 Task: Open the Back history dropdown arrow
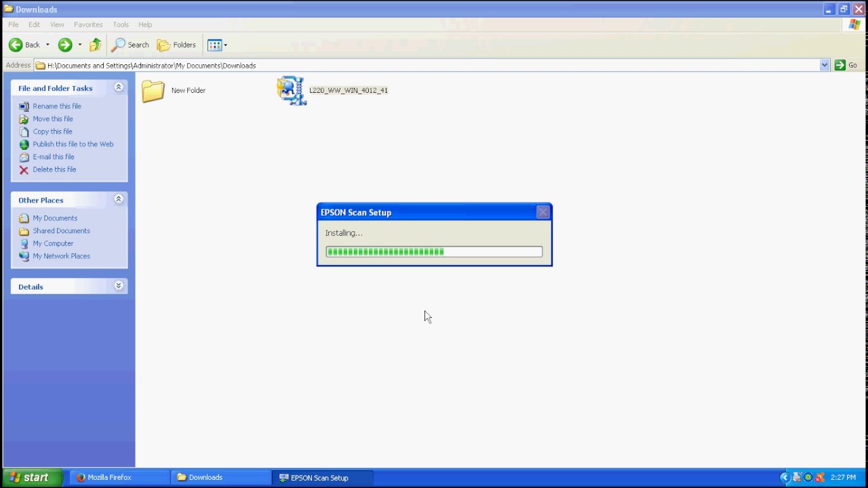(x=47, y=45)
